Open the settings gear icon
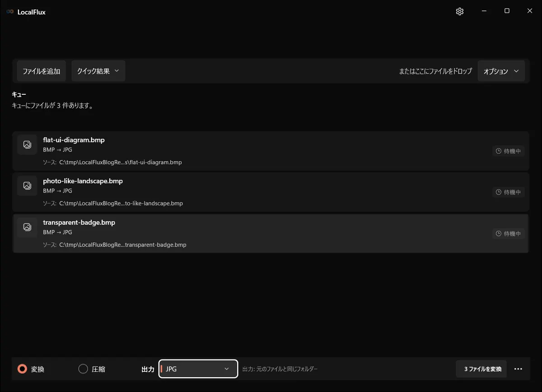Image resolution: width=542 pixels, height=392 pixels. click(x=460, y=12)
